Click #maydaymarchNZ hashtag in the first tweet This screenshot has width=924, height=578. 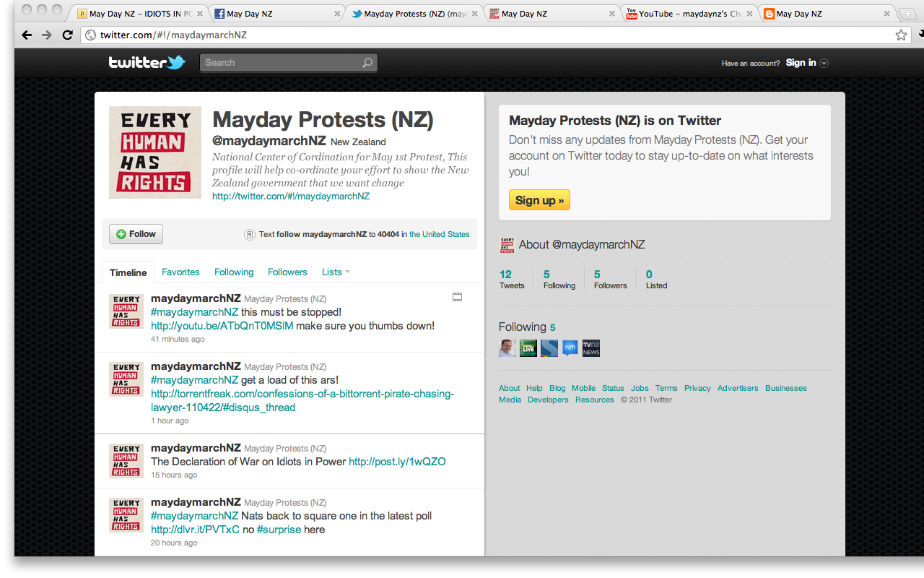coord(194,312)
